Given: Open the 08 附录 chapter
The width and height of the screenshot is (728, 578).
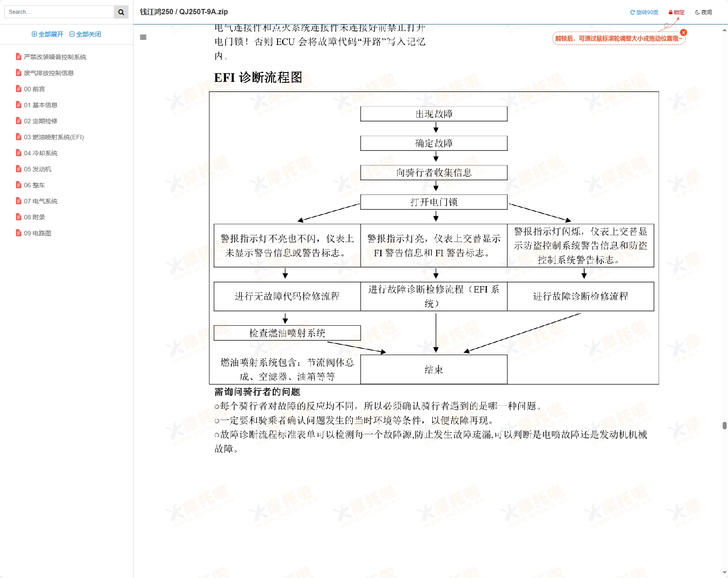Looking at the screenshot, I should tap(34, 217).
